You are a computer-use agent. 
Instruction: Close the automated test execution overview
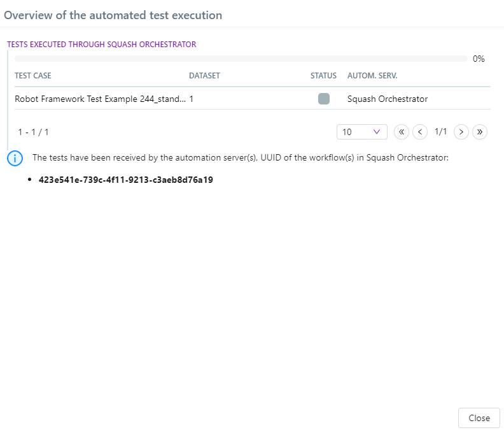coord(479,418)
